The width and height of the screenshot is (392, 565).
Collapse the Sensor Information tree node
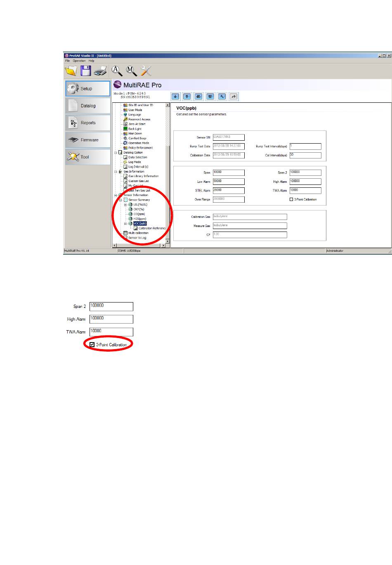tap(116, 195)
